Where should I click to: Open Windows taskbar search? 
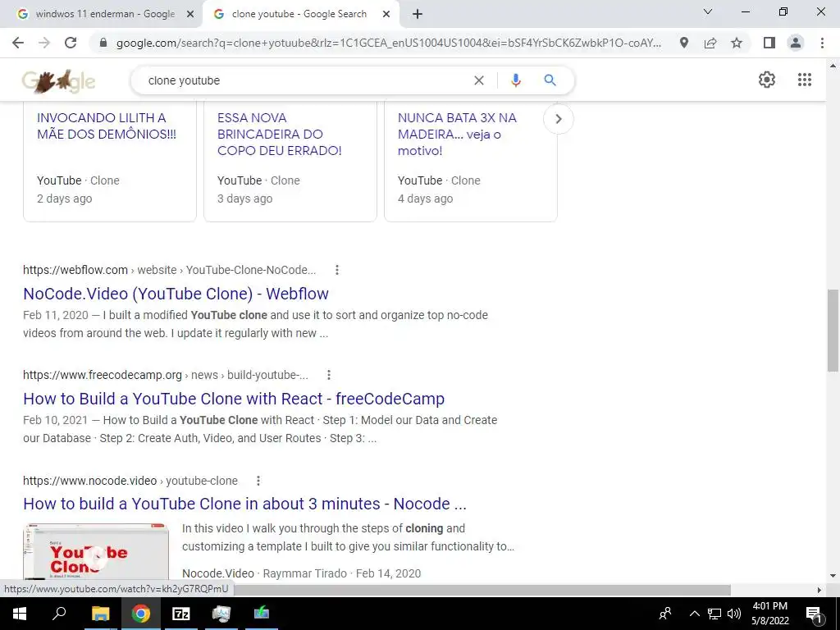coord(59,614)
